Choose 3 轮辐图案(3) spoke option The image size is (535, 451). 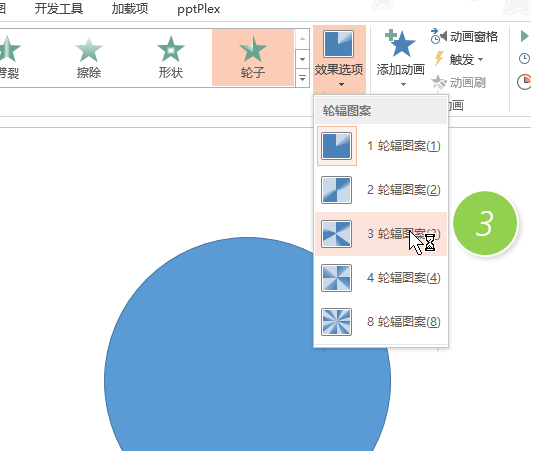[380, 234]
